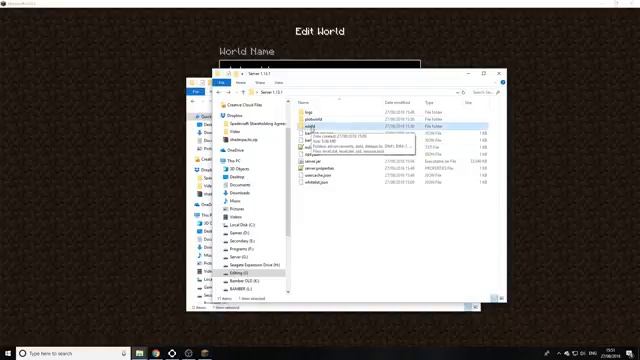This screenshot has height=360, width=640.
Task: Open Games (D:) drive
Action: pyautogui.click(x=239, y=233)
